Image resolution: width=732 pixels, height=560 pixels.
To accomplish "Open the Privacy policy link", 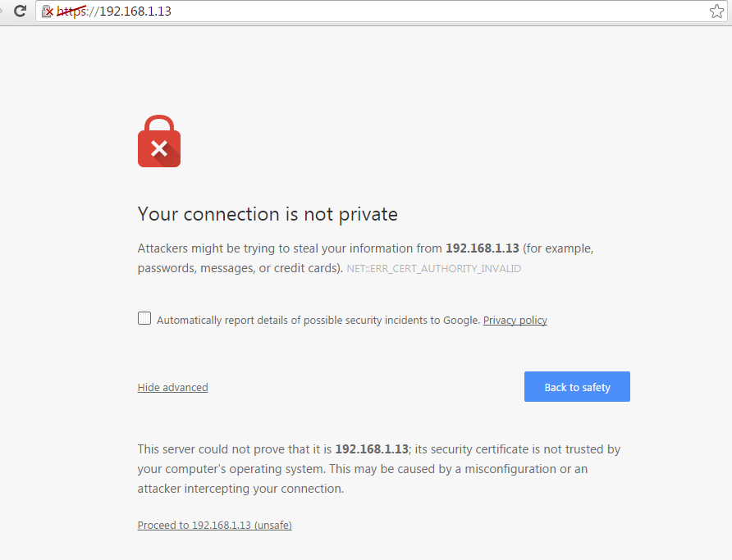I will coord(515,321).
